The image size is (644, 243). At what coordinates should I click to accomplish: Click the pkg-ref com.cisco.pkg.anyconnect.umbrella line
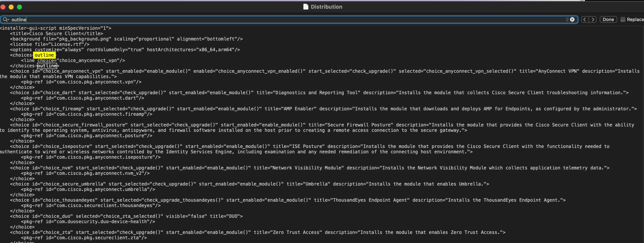(88, 189)
